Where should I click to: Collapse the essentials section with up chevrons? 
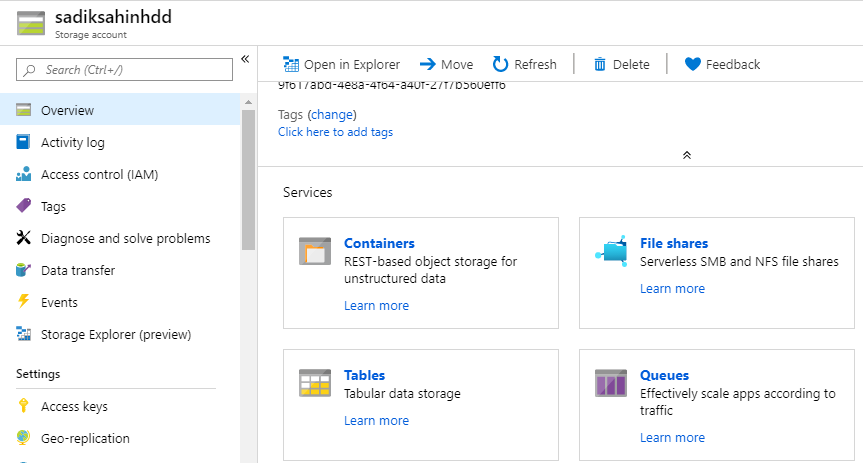[686, 155]
